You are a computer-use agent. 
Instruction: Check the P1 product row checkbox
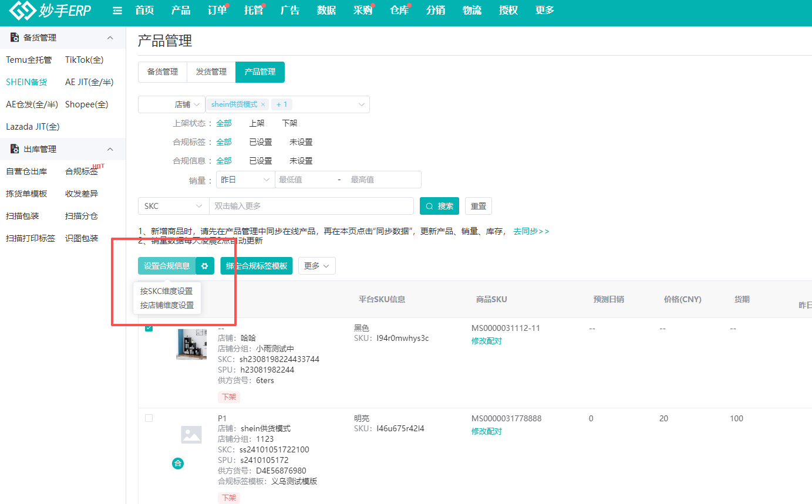point(149,418)
